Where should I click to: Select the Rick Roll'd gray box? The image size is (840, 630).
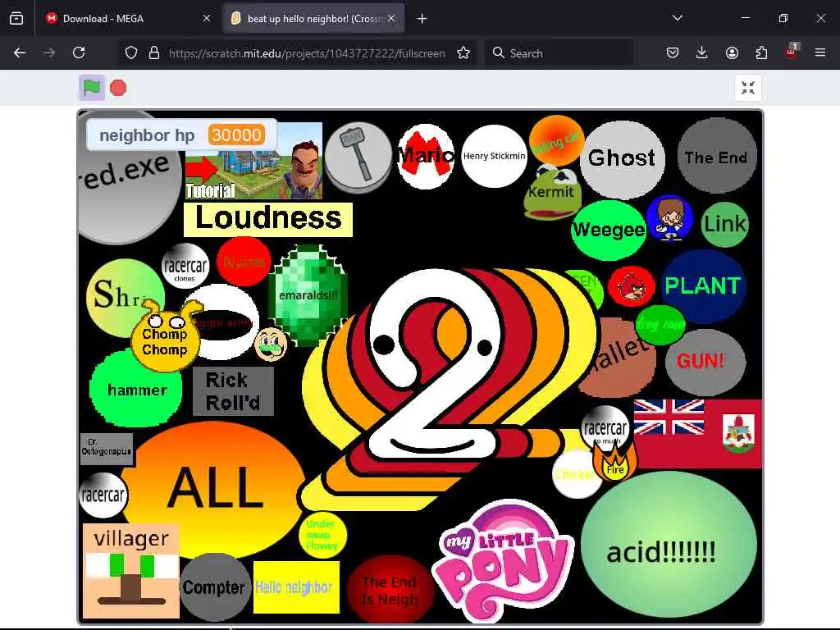(233, 391)
